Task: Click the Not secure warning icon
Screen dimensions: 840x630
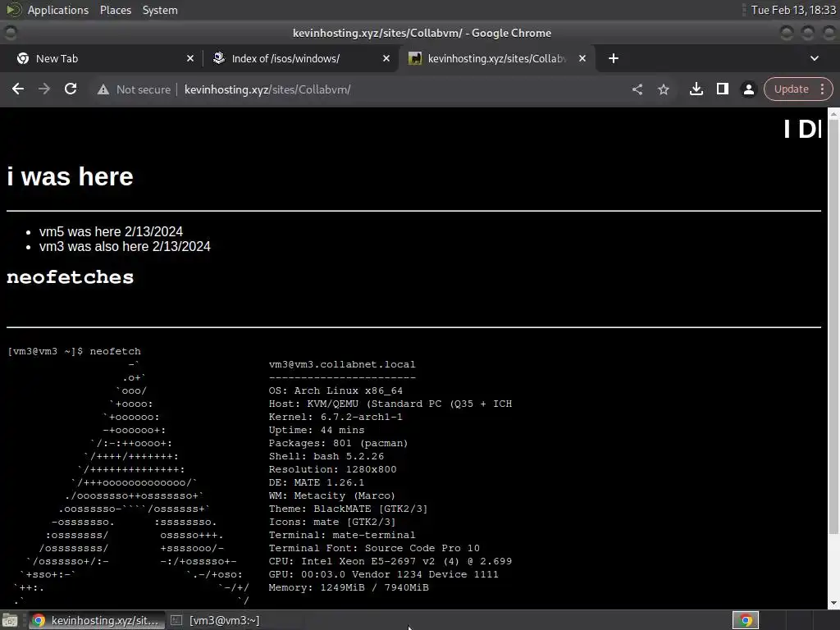Action: click(x=103, y=89)
